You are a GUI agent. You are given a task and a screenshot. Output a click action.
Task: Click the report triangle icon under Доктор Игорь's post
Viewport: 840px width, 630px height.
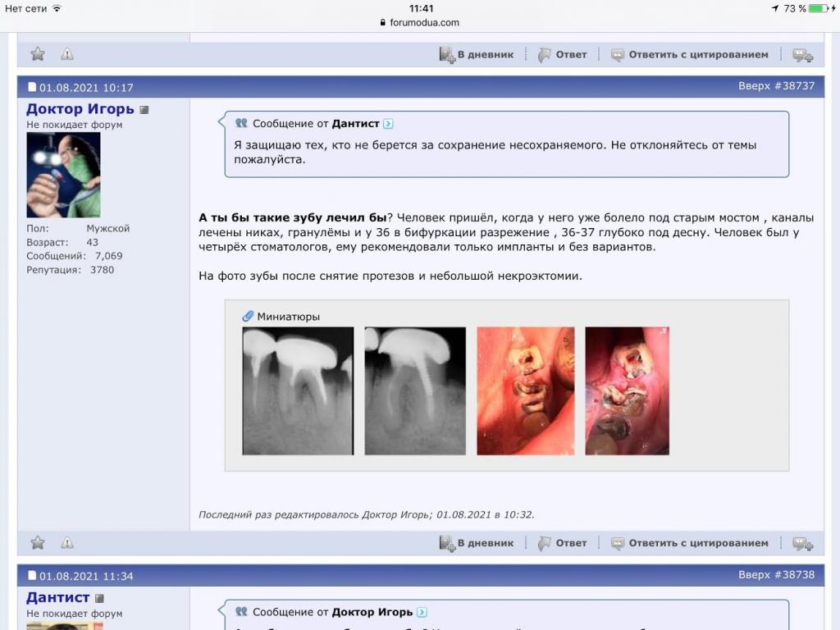(x=67, y=542)
